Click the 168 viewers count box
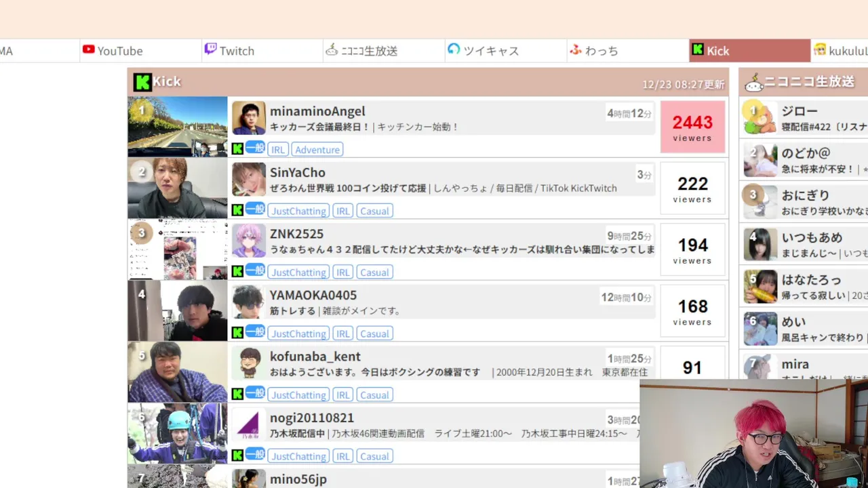This screenshot has width=868, height=488. (x=692, y=311)
